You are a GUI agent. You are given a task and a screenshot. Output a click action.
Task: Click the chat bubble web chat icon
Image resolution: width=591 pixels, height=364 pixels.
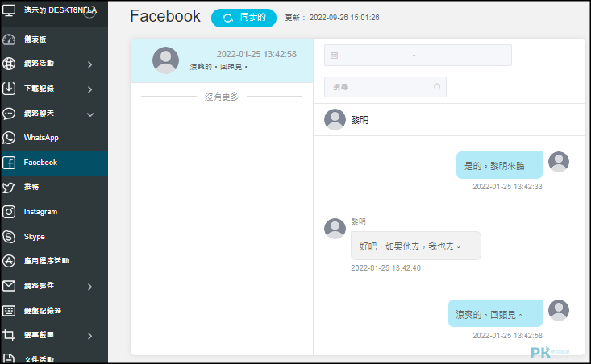click(x=9, y=114)
